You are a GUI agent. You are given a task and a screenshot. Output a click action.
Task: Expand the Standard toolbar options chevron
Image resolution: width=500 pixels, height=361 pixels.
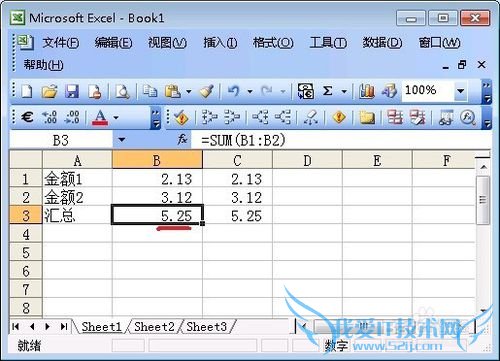pos(487,91)
